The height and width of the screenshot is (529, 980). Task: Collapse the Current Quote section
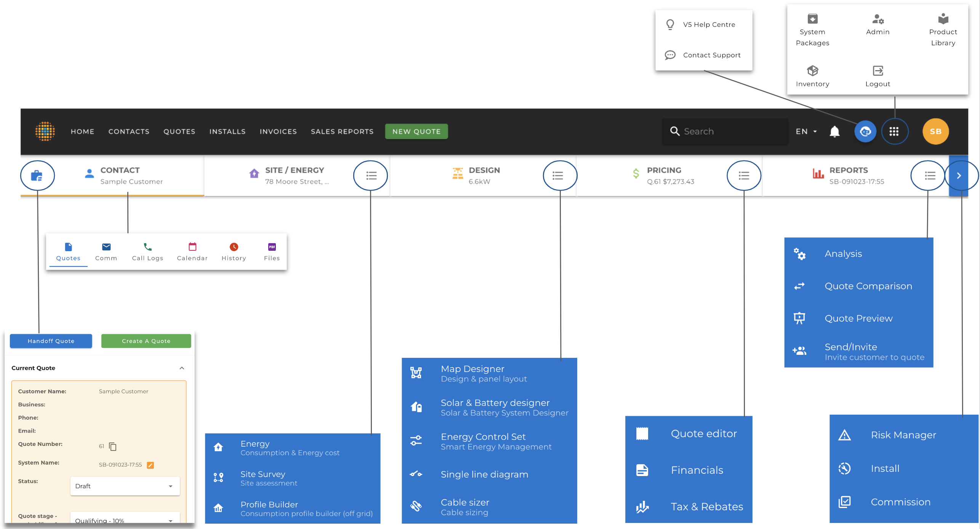[182, 368]
